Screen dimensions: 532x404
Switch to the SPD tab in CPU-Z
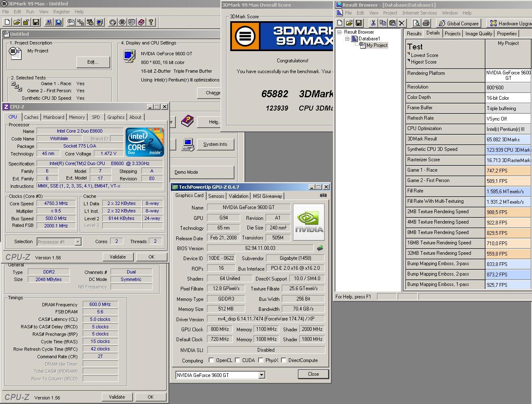(x=96, y=117)
